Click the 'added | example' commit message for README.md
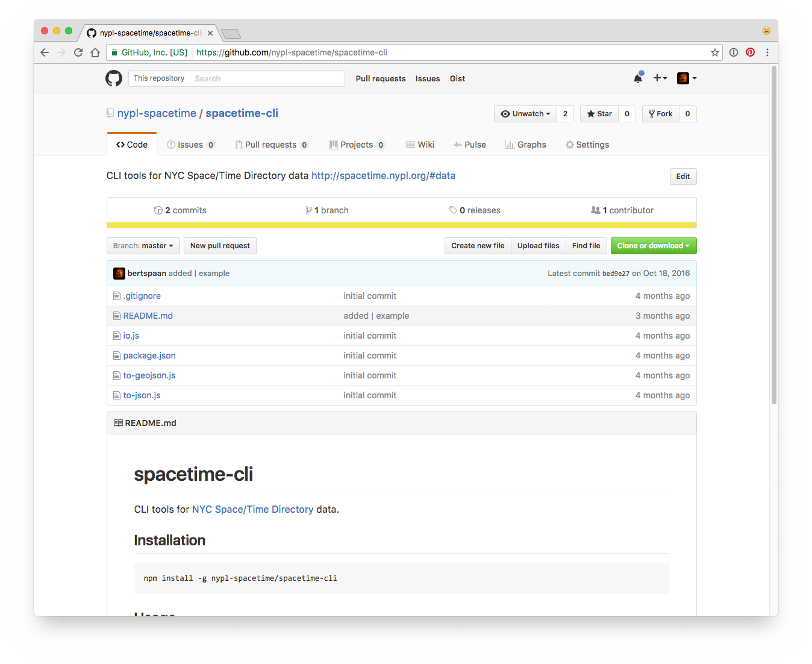This screenshot has width=812, height=664. [x=376, y=316]
